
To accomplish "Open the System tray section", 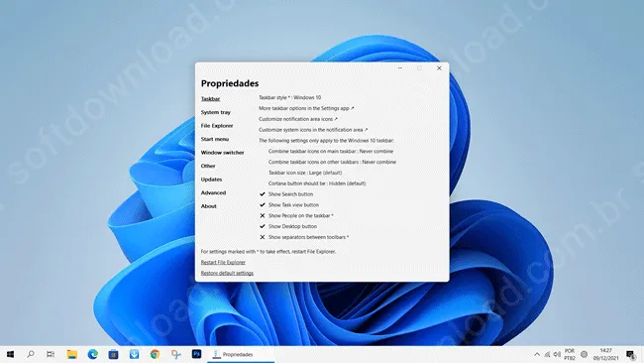I will [x=216, y=112].
